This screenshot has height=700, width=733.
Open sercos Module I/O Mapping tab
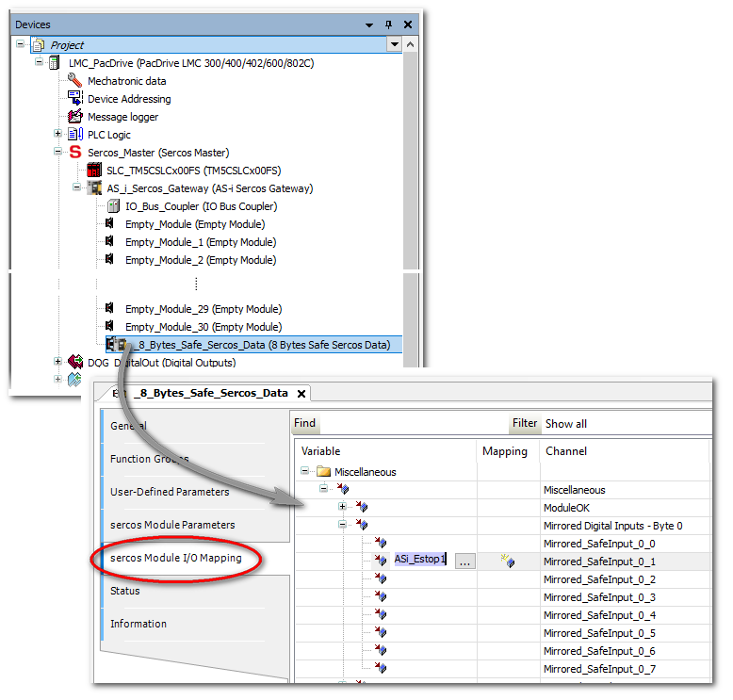pyautogui.click(x=175, y=558)
